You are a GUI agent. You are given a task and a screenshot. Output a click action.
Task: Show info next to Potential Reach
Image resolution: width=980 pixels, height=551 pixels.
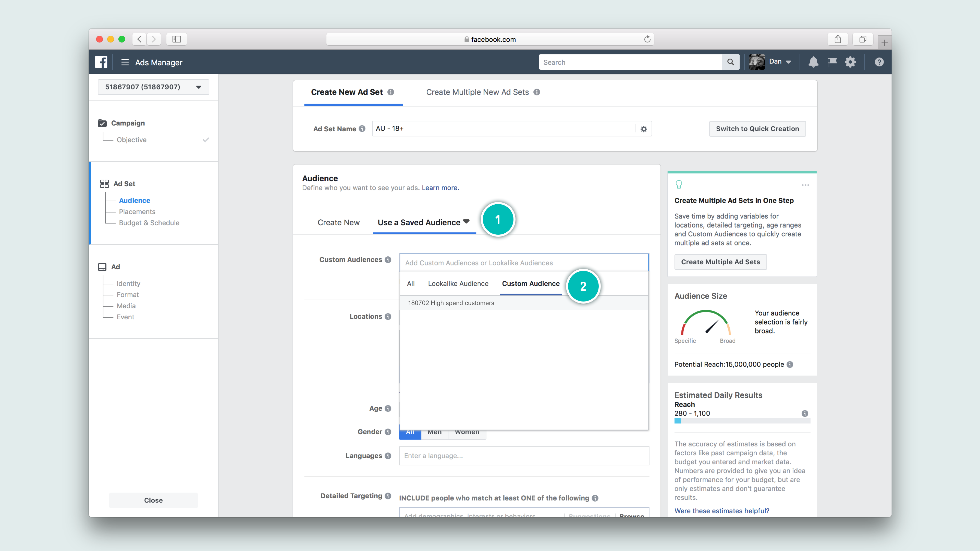pos(790,364)
